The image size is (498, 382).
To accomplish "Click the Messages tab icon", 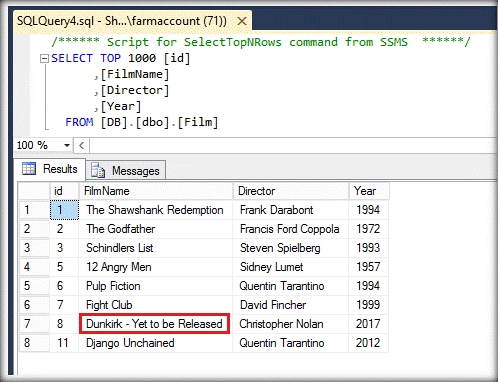I will click(x=98, y=170).
